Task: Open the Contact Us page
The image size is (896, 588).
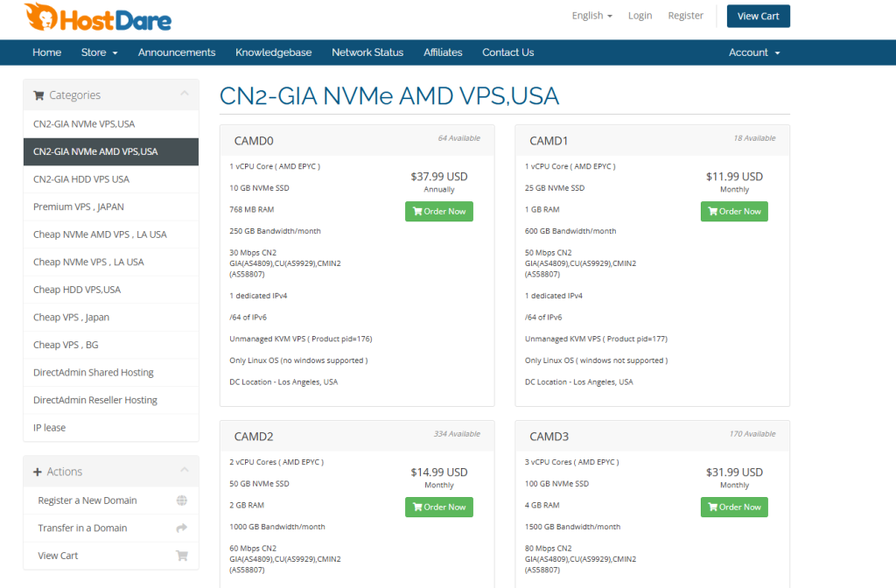Action: coord(508,52)
